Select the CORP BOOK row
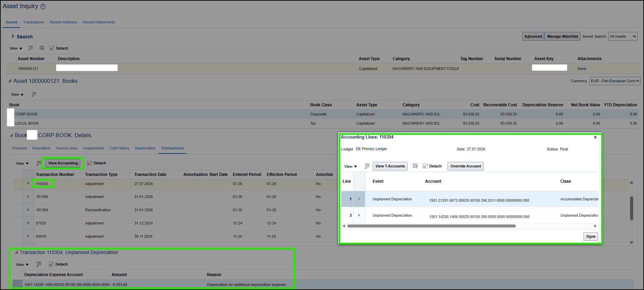644x290 pixels. coord(323,114)
